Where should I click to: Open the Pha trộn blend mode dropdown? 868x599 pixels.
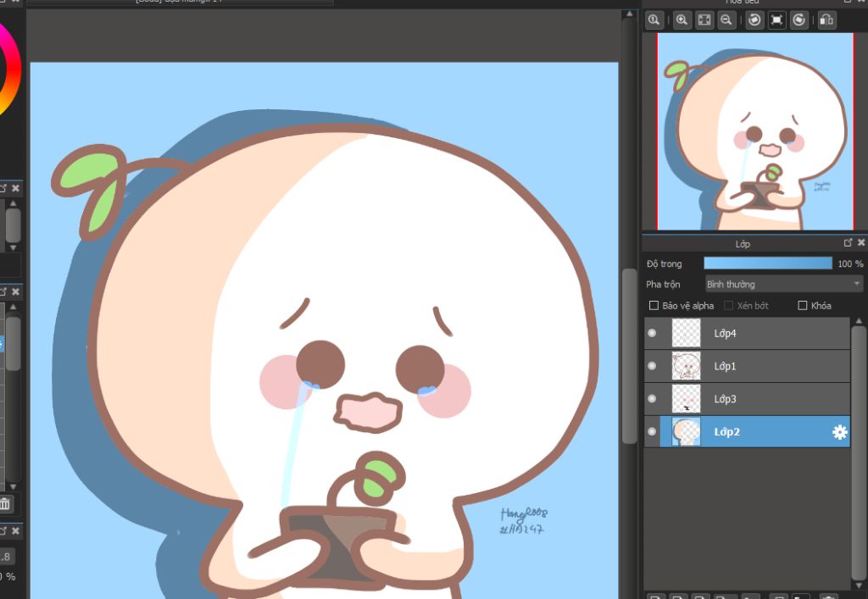[784, 285]
